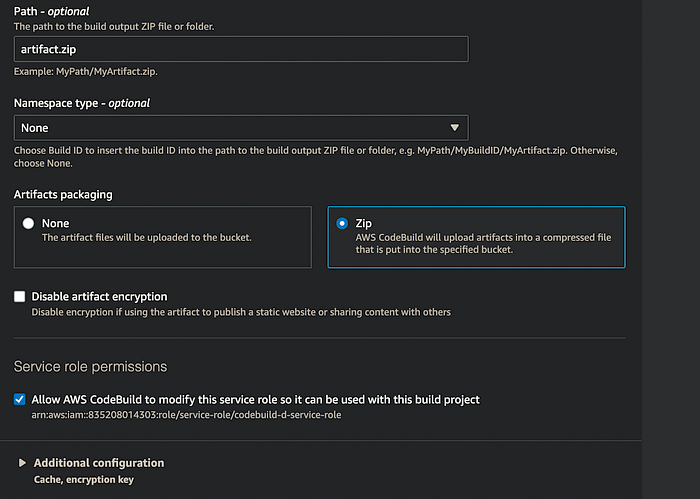Viewport: 700px width, 499px height.
Task: Click the Additional configuration heading text
Action: tap(99, 463)
